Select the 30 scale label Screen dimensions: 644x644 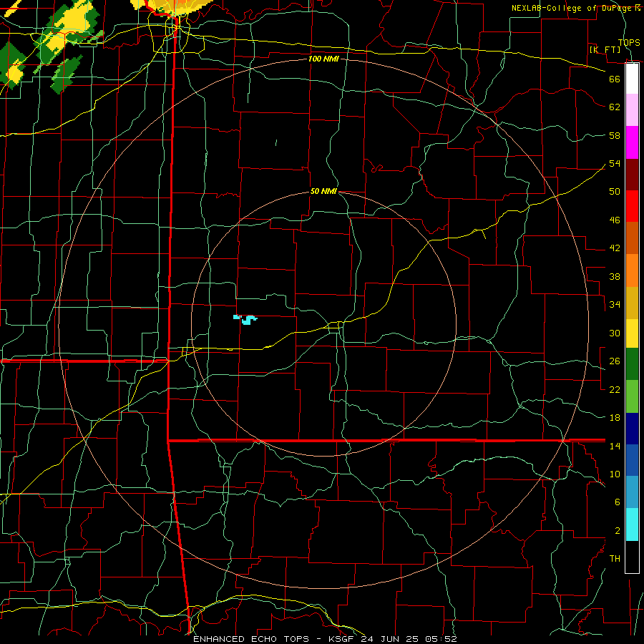click(615, 333)
